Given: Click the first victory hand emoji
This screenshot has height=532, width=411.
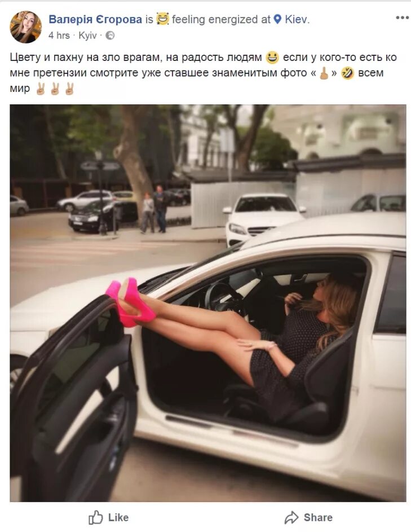Looking at the screenshot, I should 41,89.
